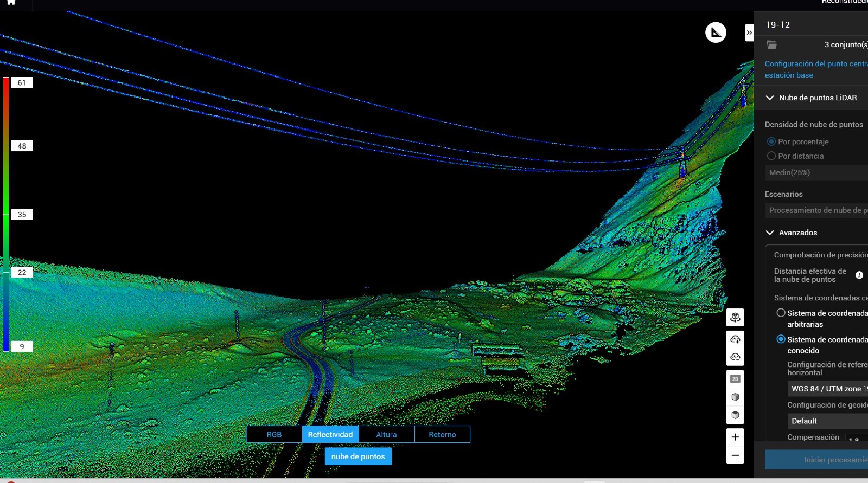The height and width of the screenshot is (483, 868).
Task: Collapse the Avanzados section
Action: [769, 233]
